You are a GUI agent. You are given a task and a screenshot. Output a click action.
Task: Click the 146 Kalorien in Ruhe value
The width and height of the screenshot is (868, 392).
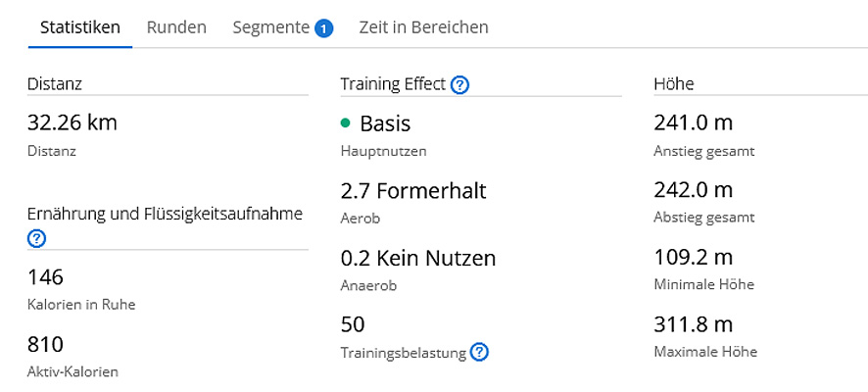(x=45, y=276)
